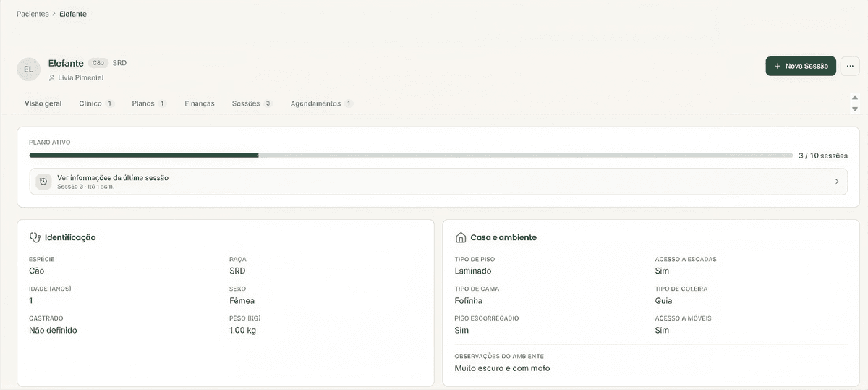Open owner Lívia Pimentel

(80, 77)
